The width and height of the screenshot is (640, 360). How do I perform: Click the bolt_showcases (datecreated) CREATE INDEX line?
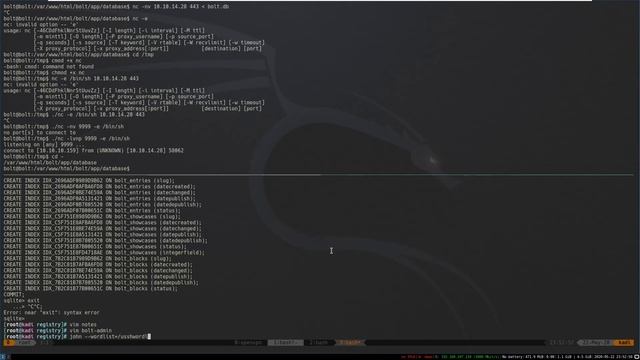[x=102, y=222]
